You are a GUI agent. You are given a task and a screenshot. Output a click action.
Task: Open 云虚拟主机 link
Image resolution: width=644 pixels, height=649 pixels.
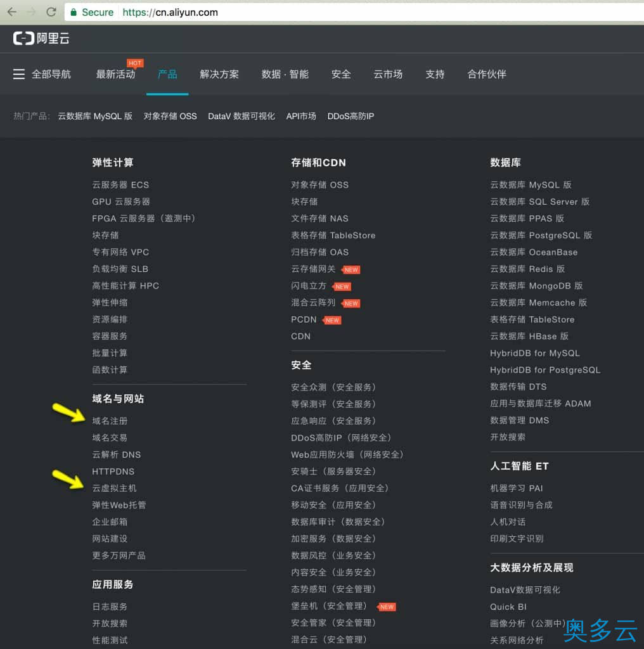pyautogui.click(x=114, y=489)
